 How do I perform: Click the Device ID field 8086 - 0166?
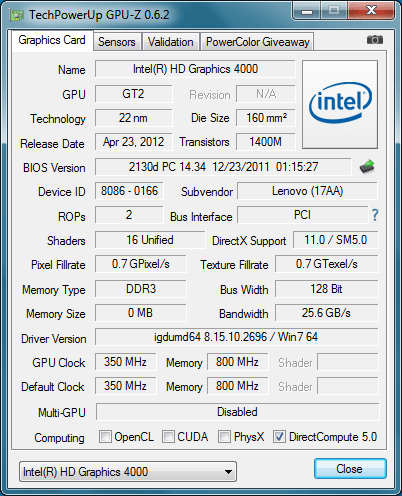coord(129,191)
